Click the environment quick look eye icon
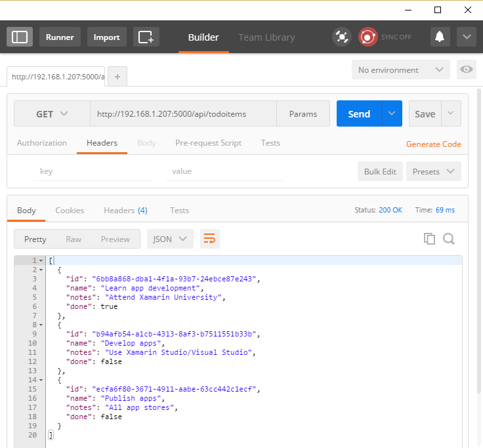The height and width of the screenshot is (448, 483). [x=467, y=70]
